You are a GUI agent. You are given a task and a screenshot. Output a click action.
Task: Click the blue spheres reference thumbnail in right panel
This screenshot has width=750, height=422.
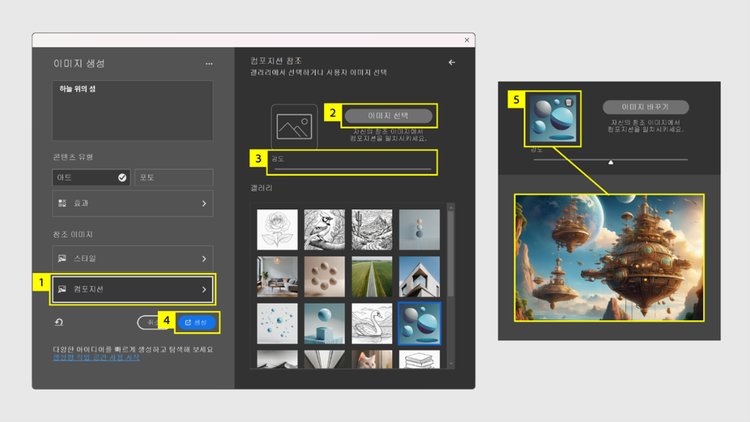pos(552,119)
